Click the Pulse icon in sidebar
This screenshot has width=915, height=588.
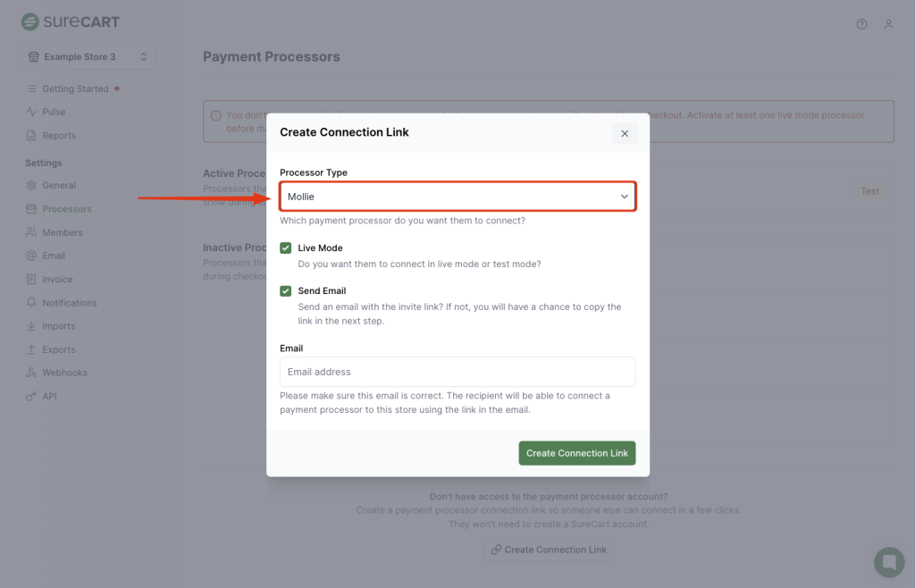pyautogui.click(x=31, y=112)
